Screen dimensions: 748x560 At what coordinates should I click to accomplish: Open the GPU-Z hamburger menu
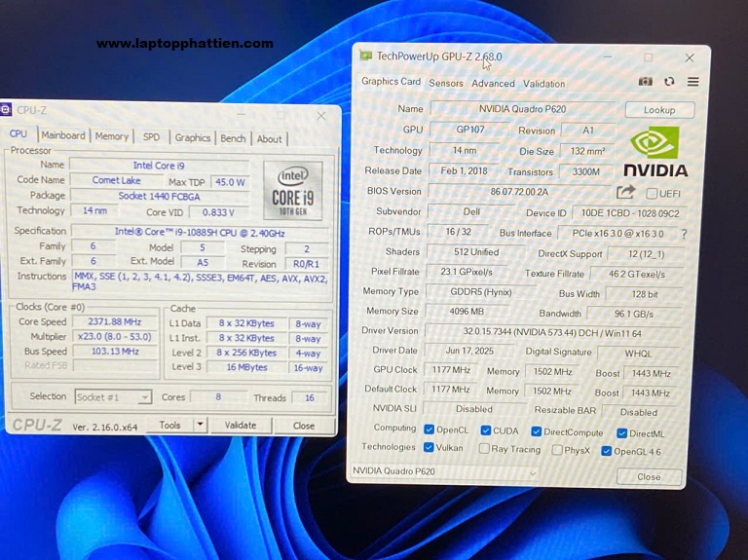692,82
